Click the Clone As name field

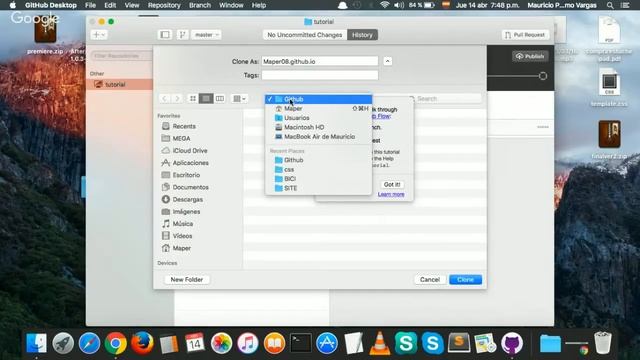[x=320, y=61]
